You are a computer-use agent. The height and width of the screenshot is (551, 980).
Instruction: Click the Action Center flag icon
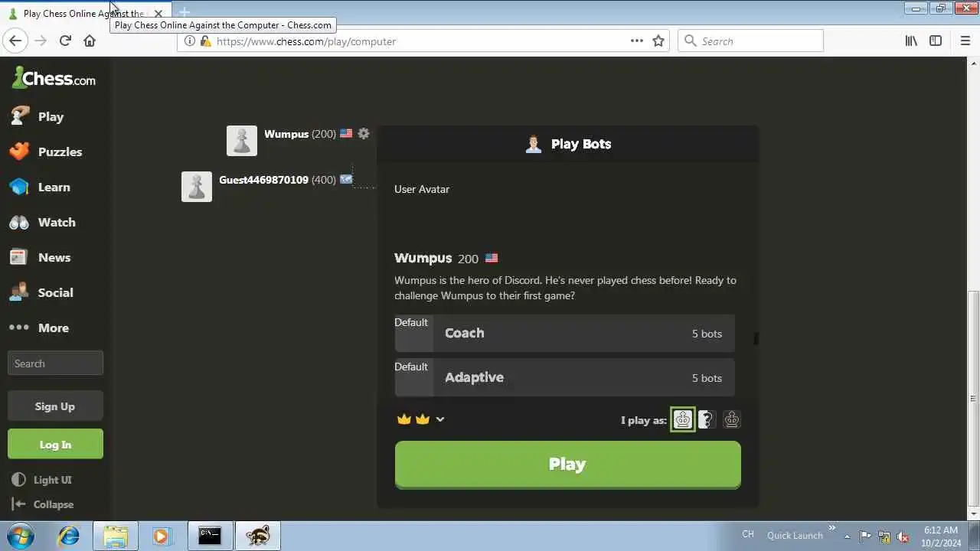[x=865, y=536]
